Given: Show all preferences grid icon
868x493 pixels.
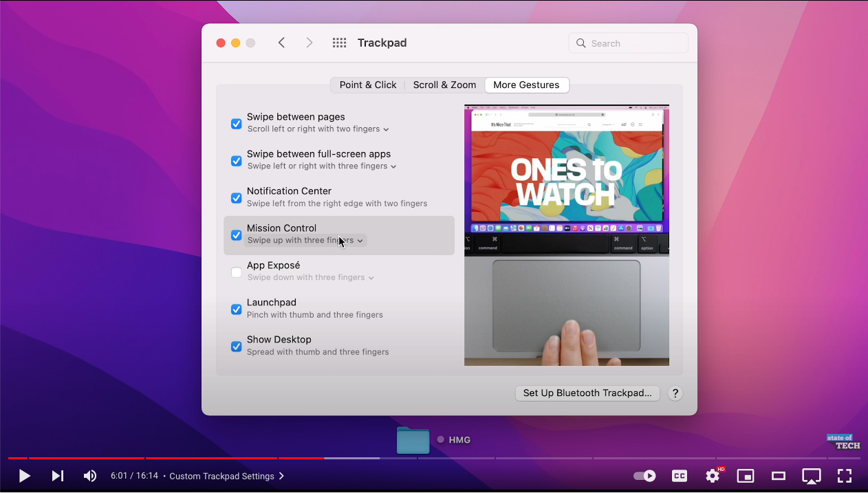Looking at the screenshot, I should [x=339, y=43].
